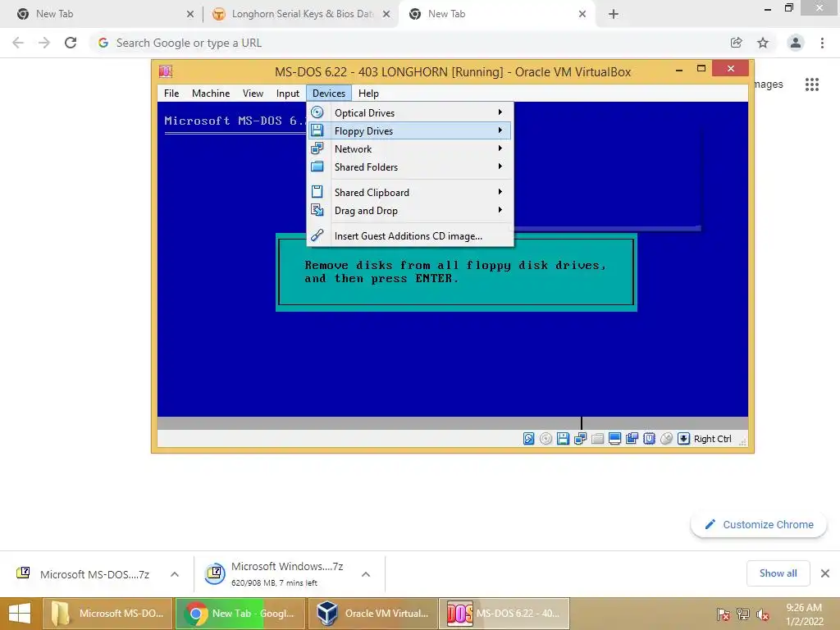Click Customize Chrome button

758,524
